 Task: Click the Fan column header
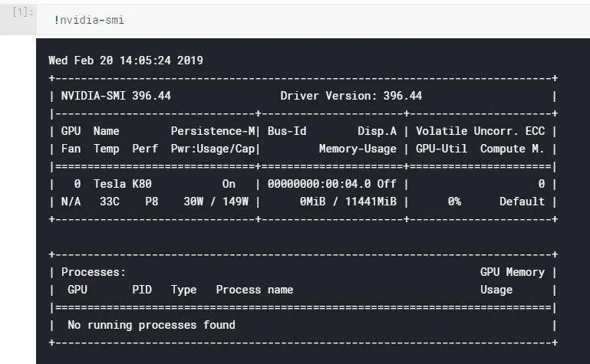click(71, 149)
